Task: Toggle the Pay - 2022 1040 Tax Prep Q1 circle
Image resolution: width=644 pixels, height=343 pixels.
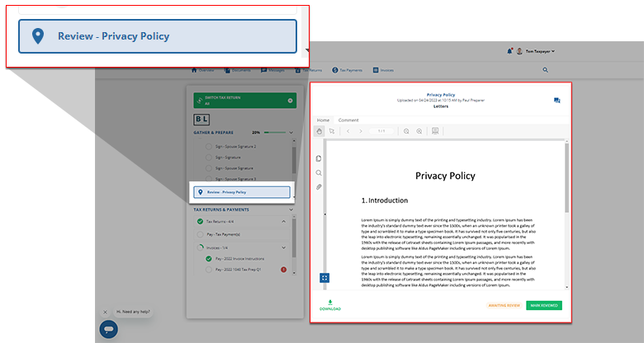Action: (x=209, y=270)
